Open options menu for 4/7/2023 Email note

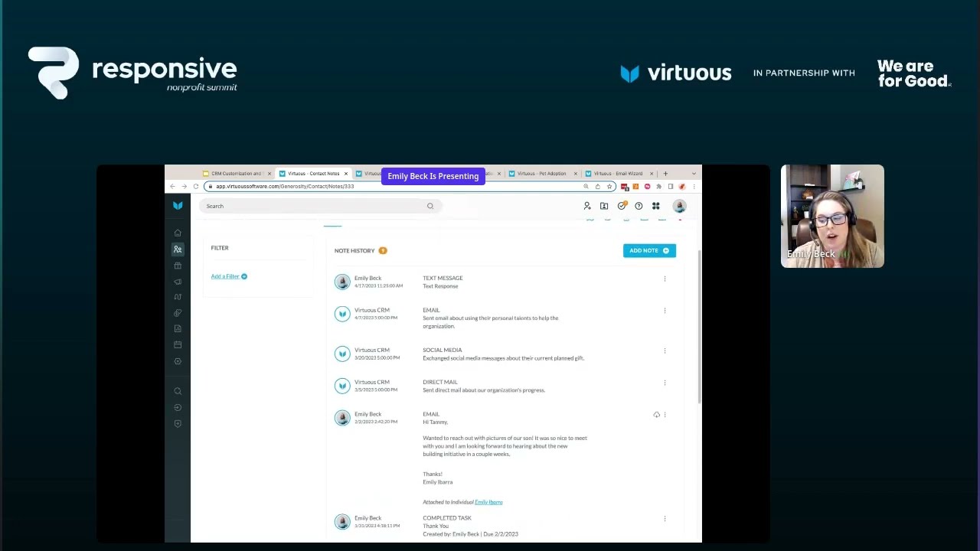665,311
